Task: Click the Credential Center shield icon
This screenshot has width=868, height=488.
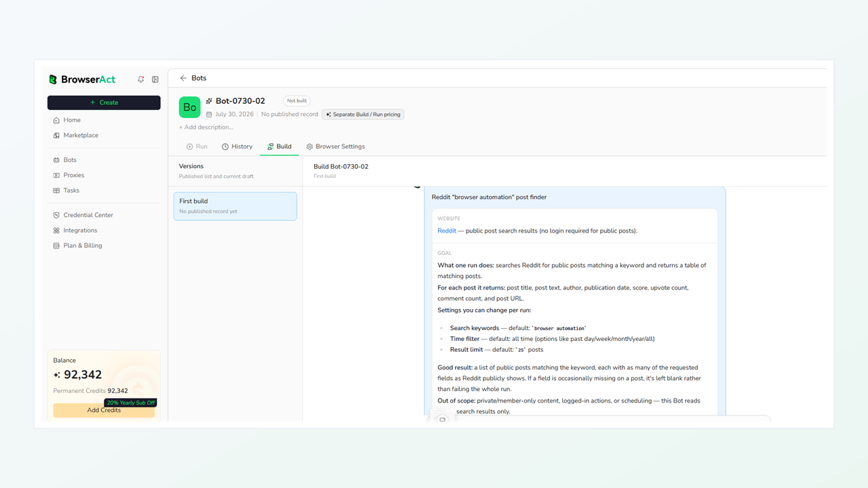Action: [x=56, y=216]
